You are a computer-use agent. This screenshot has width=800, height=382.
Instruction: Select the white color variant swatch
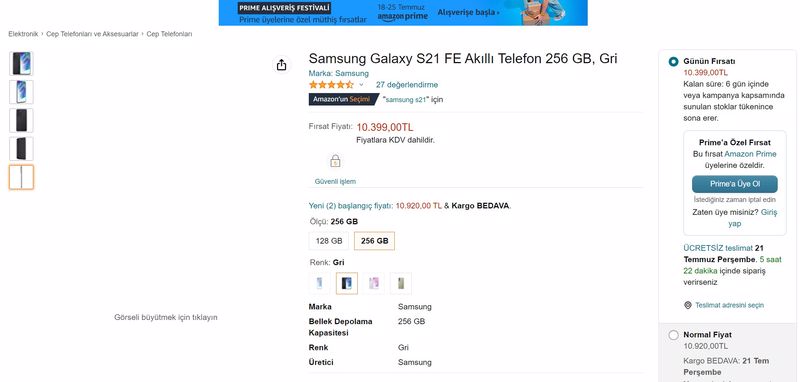(x=319, y=284)
